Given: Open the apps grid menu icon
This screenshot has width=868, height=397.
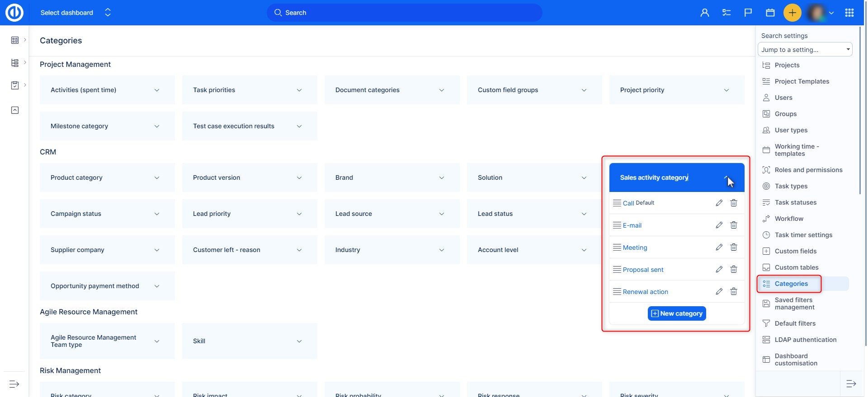Looking at the screenshot, I should click(849, 13).
